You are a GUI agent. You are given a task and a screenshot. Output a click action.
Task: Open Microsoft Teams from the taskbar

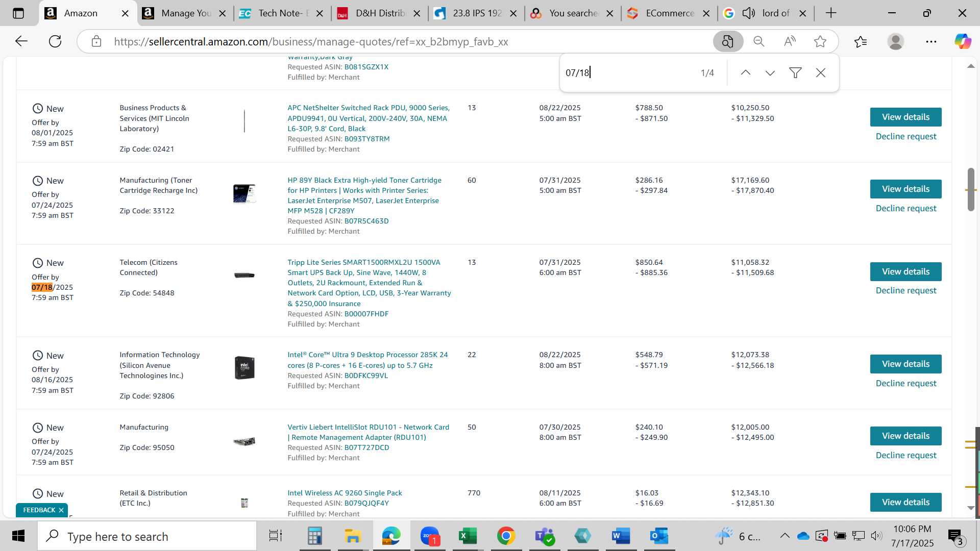click(x=544, y=536)
